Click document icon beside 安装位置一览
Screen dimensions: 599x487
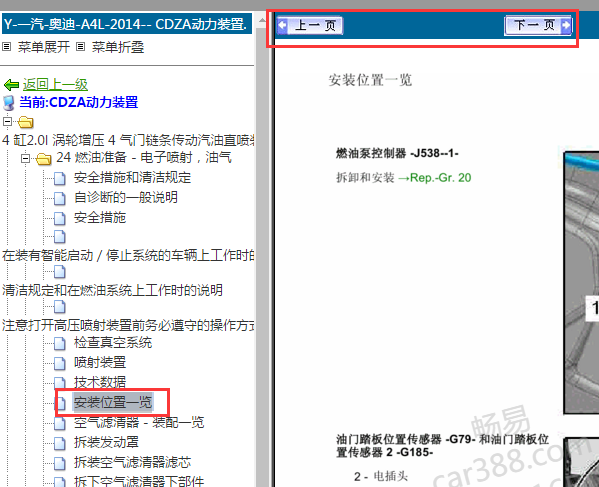[60, 403]
